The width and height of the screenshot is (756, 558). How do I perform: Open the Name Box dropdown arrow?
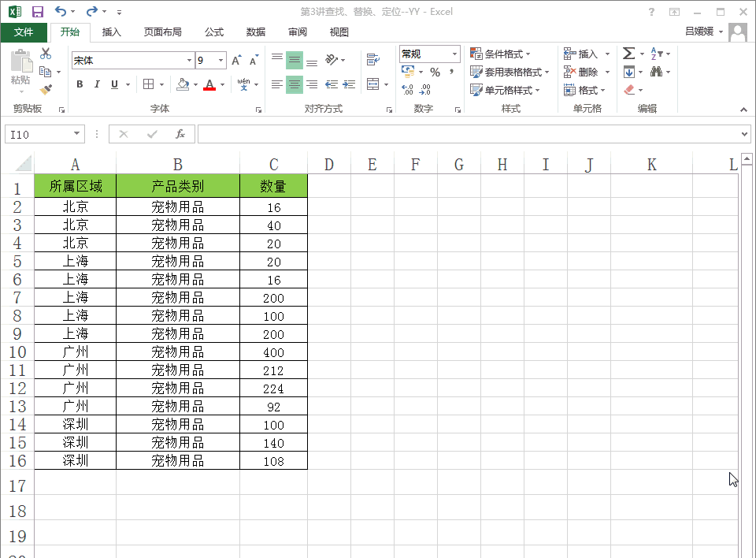(x=76, y=134)
